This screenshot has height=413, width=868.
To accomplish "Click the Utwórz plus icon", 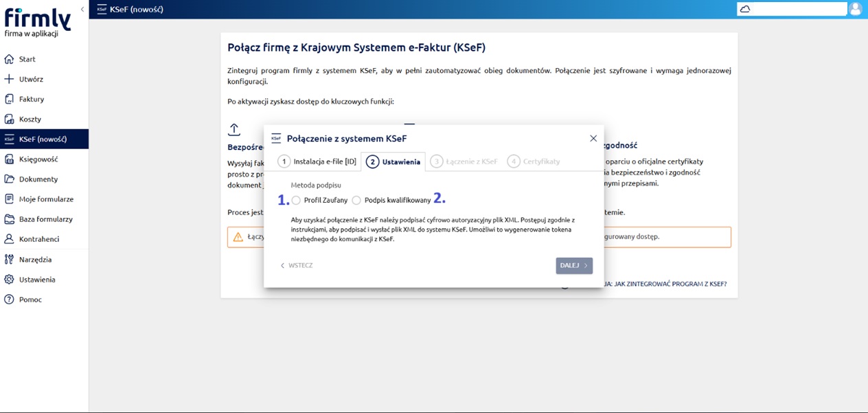I will pyautogui.click(x=9, y=79).
